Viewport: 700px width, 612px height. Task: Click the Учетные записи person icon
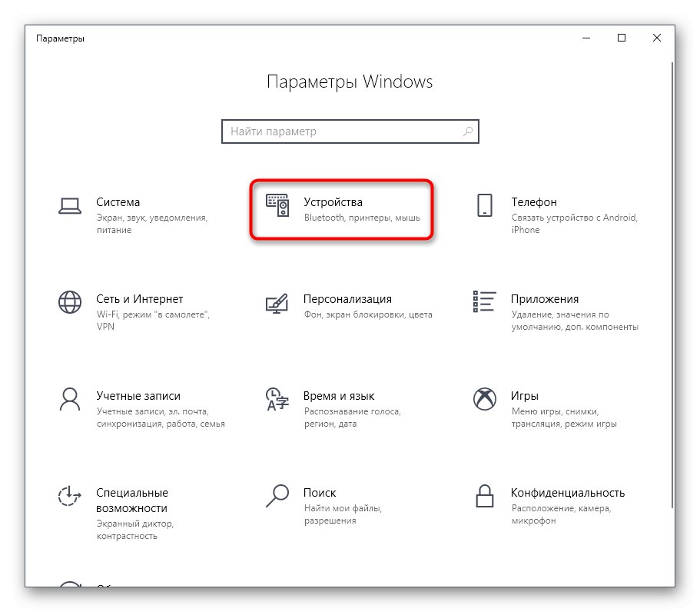(x=70, y=399)
